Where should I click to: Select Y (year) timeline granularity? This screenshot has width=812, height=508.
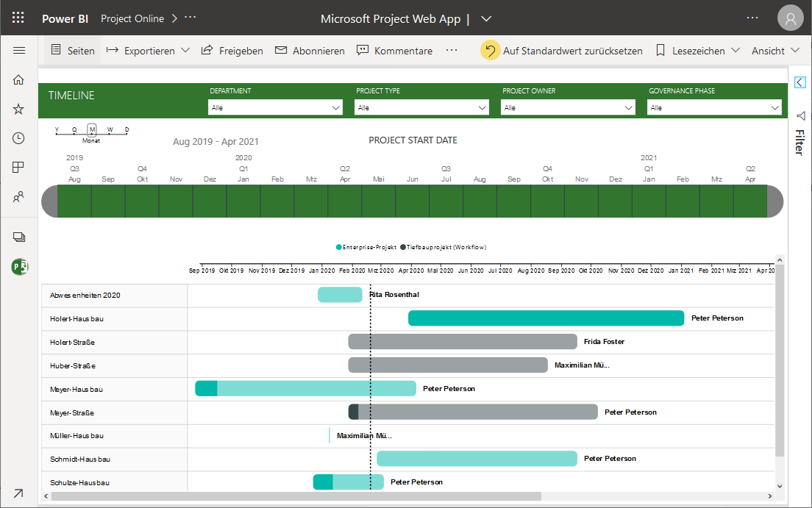pos(57,129)
